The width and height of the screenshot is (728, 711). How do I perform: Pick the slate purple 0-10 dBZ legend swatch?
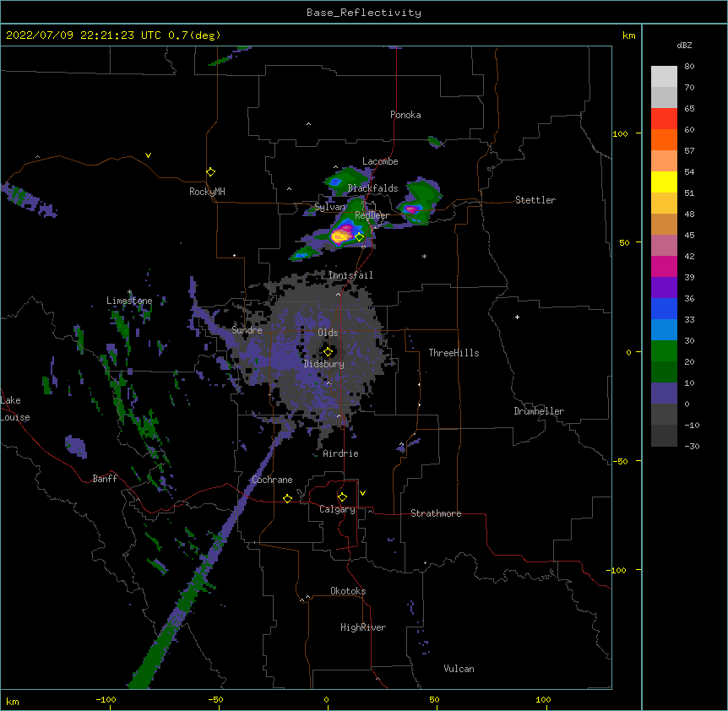(664, 393)
